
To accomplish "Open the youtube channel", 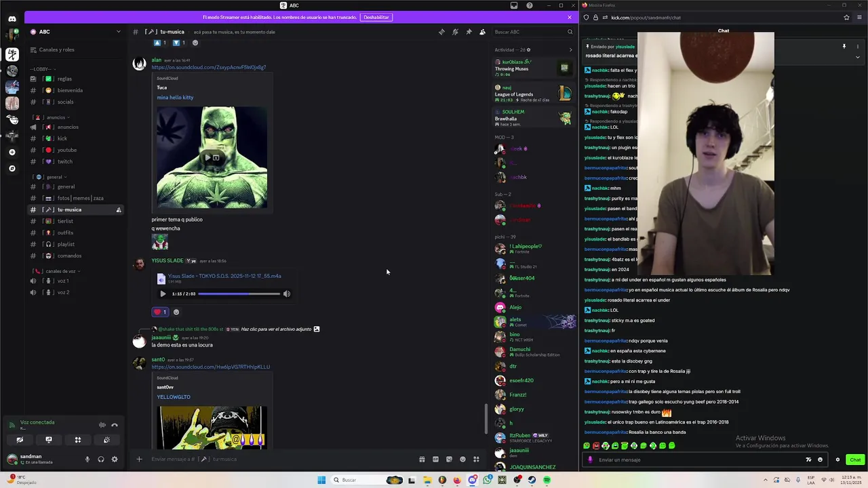I will 75,150.
